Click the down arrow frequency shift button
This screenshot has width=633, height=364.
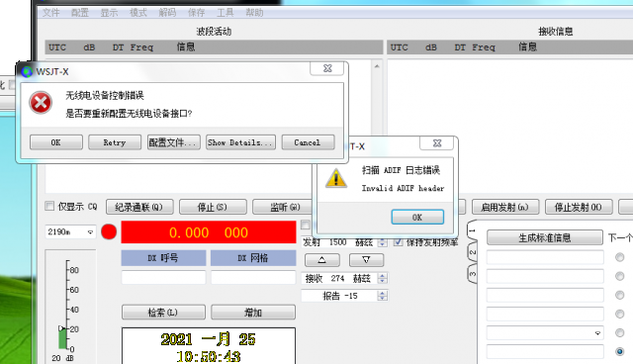tap(366, 260)
